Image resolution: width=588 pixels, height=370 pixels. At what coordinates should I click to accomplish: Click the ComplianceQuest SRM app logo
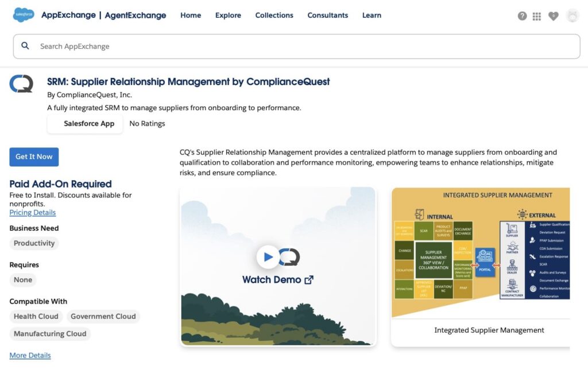[x=21, y=83]
